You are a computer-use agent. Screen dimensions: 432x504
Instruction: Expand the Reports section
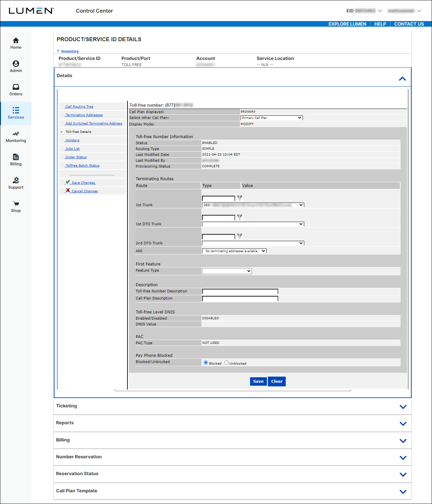(403, 424)
